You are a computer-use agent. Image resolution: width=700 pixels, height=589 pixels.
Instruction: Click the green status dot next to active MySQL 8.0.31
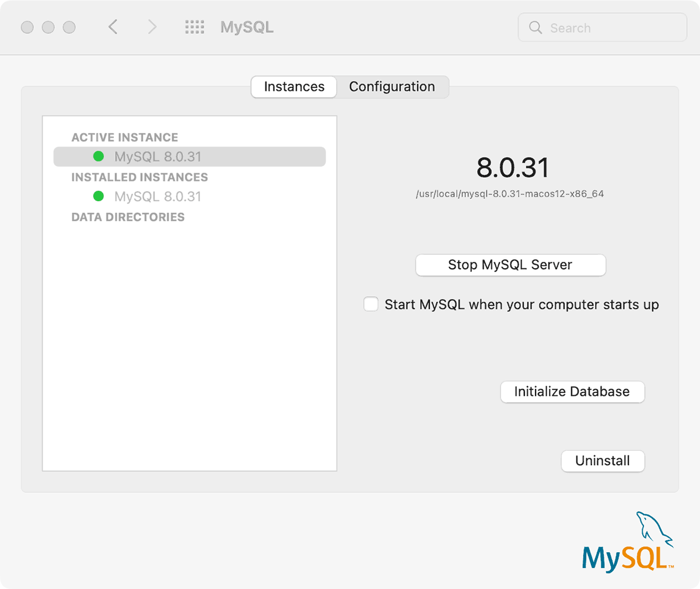pos(99,156)
